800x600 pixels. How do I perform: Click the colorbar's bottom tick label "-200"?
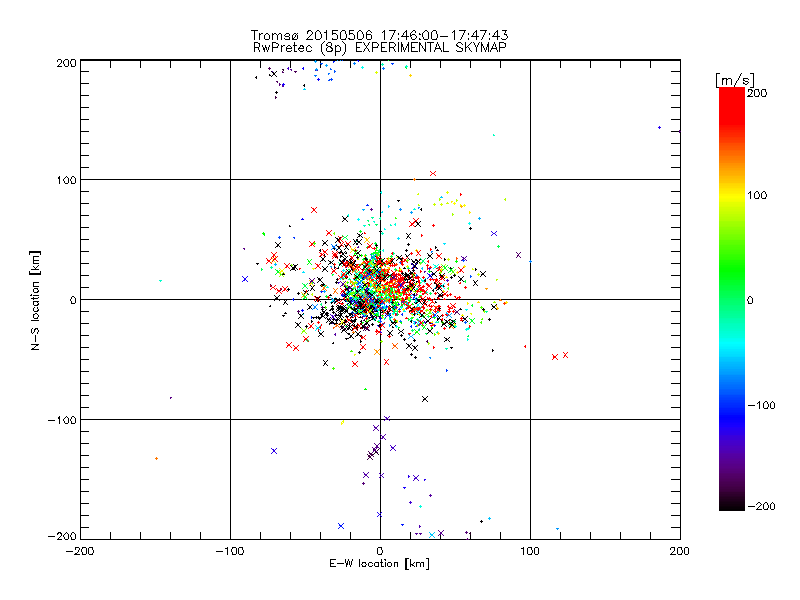pos(761,507)
